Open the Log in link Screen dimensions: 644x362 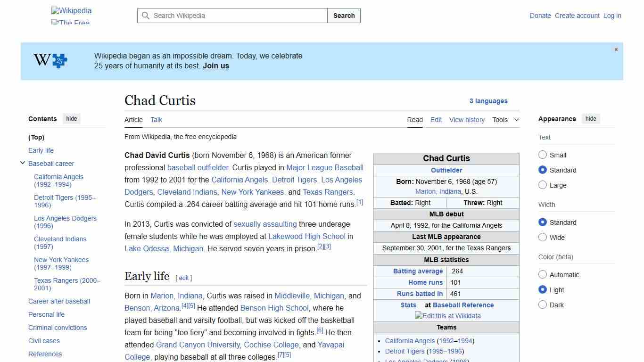pyautogui.click(x=612, y=16)
